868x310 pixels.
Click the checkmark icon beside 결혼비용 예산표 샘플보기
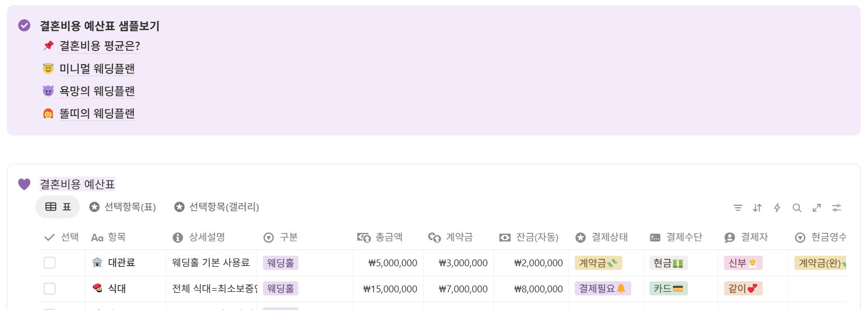[23, 26]
